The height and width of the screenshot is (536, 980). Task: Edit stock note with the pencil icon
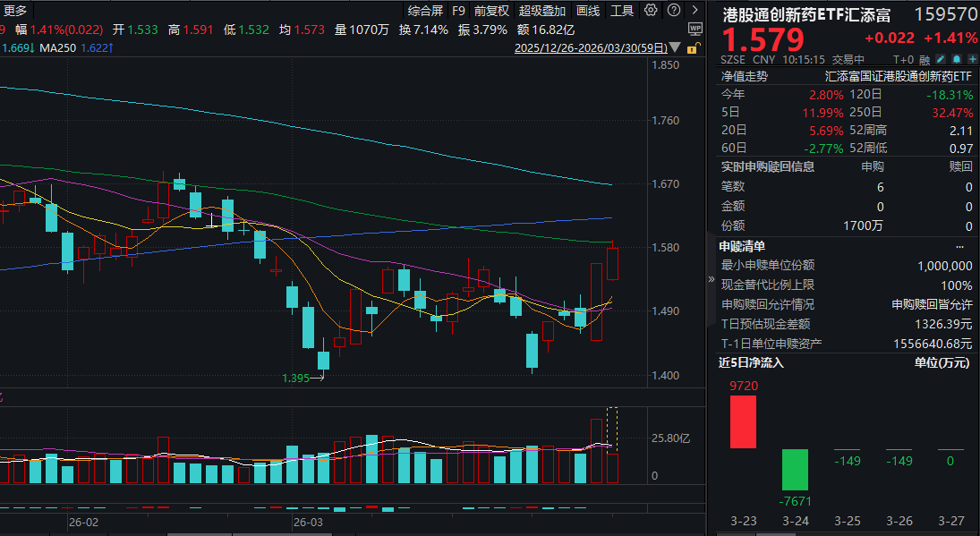tap(941, 59)
